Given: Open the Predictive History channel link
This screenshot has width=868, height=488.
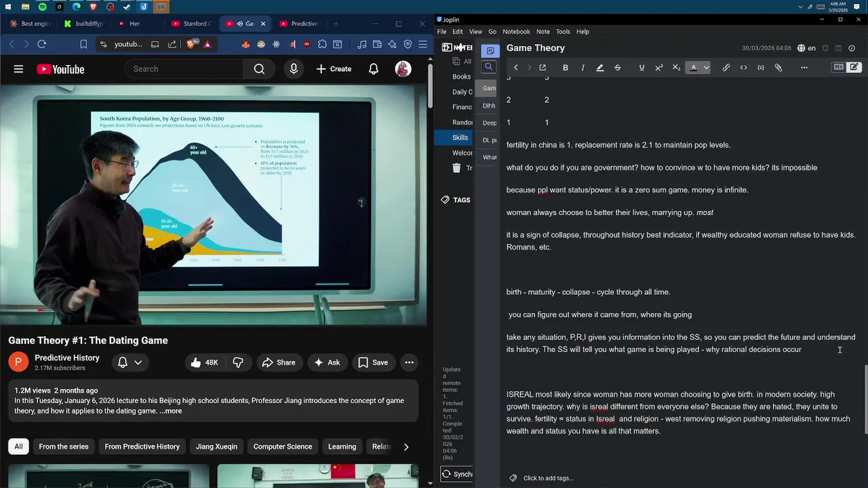Looking at the screenshot, I should 66,358.
